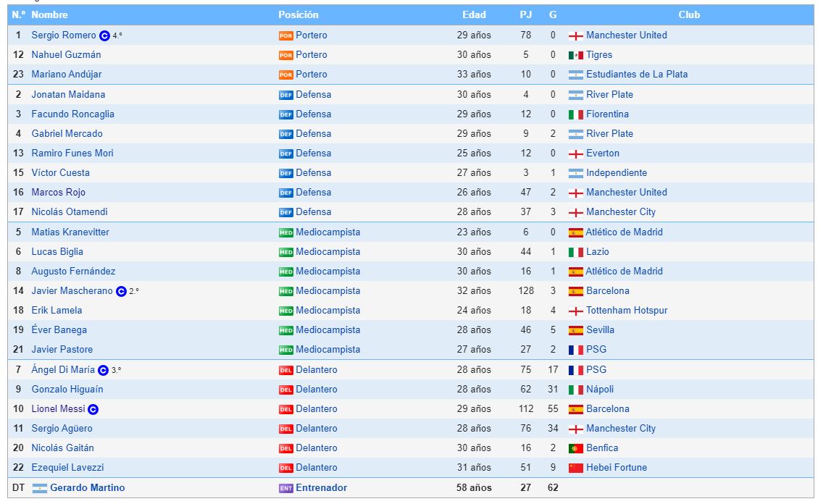The height and width of the screenshot is (504, 818).
Task: Click Spain flag next to Sevilla
Action: click(575, 330)
